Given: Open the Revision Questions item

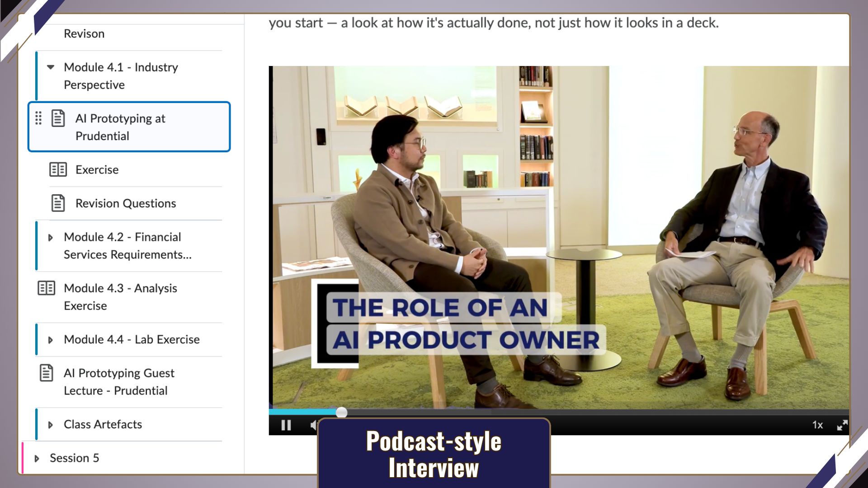Looking at the screenshot, I should click(x=126, y=203).
